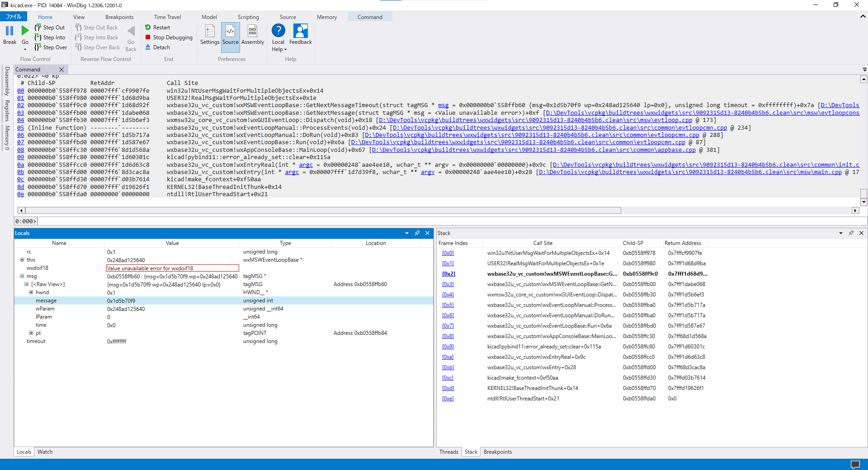Viewport: 868px width, 470px height.
Task: Open Local Help
Action: tap(278, 38)
